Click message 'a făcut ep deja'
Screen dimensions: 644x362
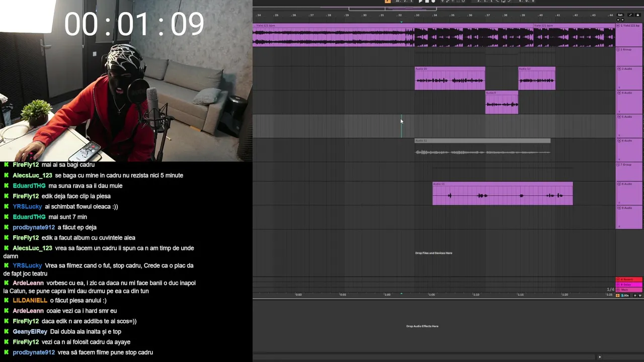pyautogui.click(x=77, y=228)
